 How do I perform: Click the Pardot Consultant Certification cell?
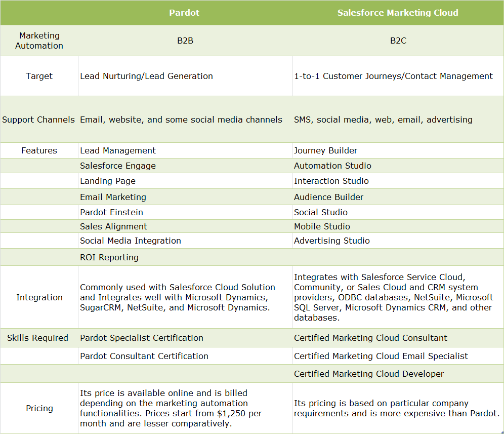click(144, 356)
